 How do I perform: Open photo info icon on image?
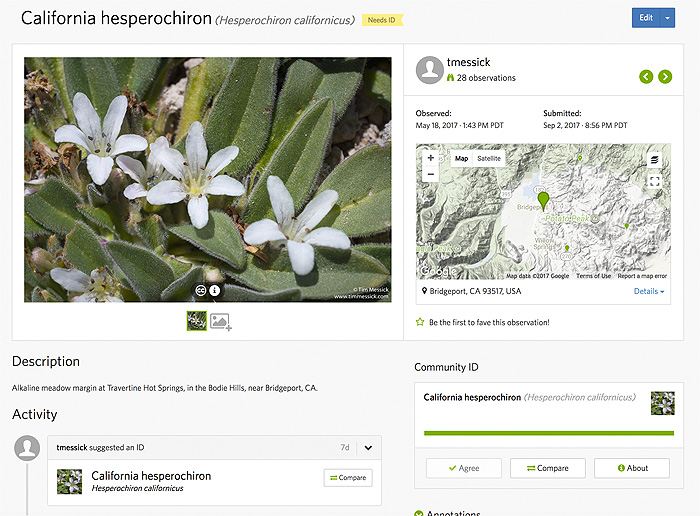[214, 292]
